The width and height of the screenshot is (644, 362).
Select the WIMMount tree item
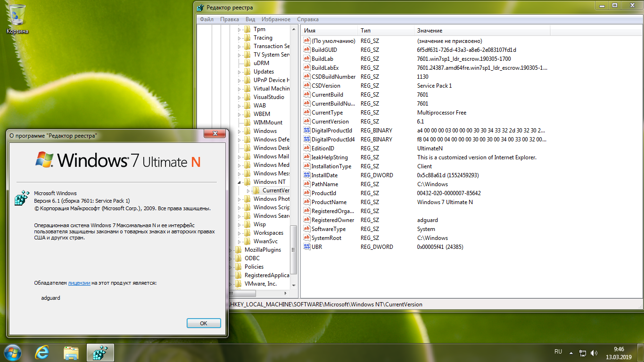coord(268,123)
